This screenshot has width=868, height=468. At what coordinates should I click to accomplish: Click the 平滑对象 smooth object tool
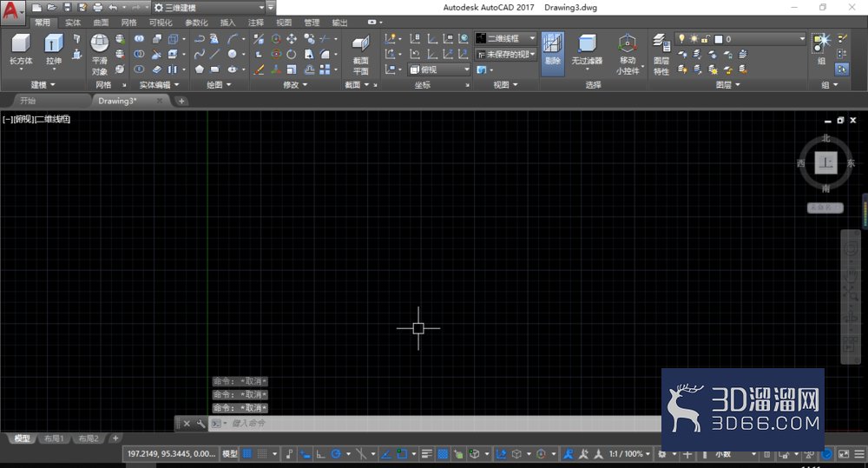100,55
